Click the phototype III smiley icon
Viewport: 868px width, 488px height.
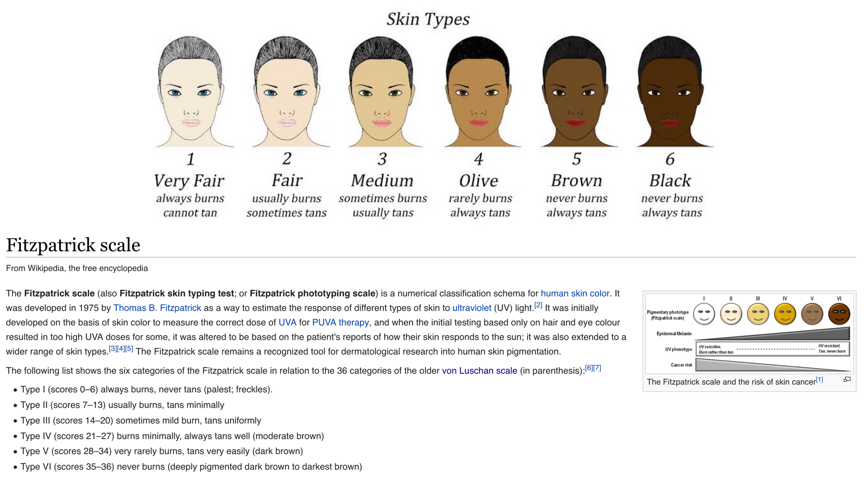coord(758,314)
